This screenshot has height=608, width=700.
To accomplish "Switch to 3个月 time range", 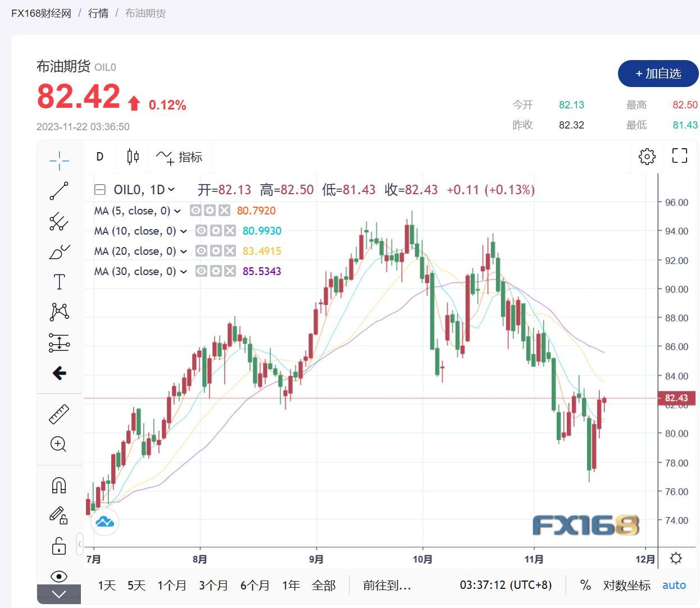I will (213, 586).
